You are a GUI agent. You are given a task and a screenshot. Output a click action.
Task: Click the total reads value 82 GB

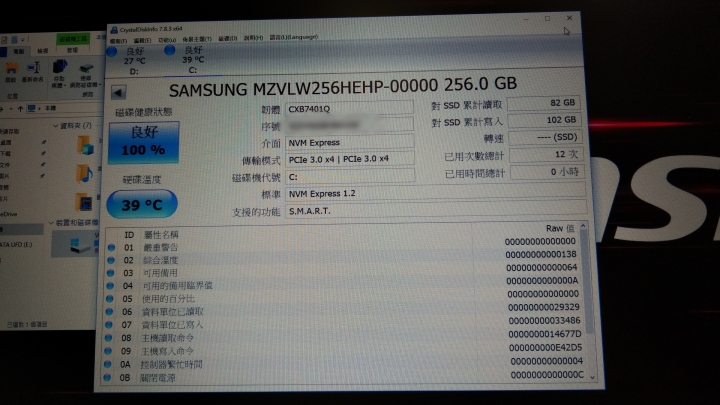point(545,103)
